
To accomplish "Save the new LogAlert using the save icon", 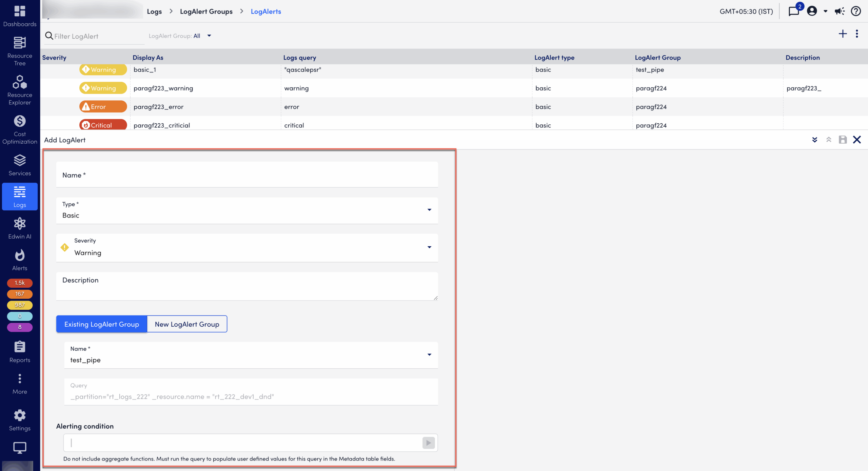I will coord(843,139).
